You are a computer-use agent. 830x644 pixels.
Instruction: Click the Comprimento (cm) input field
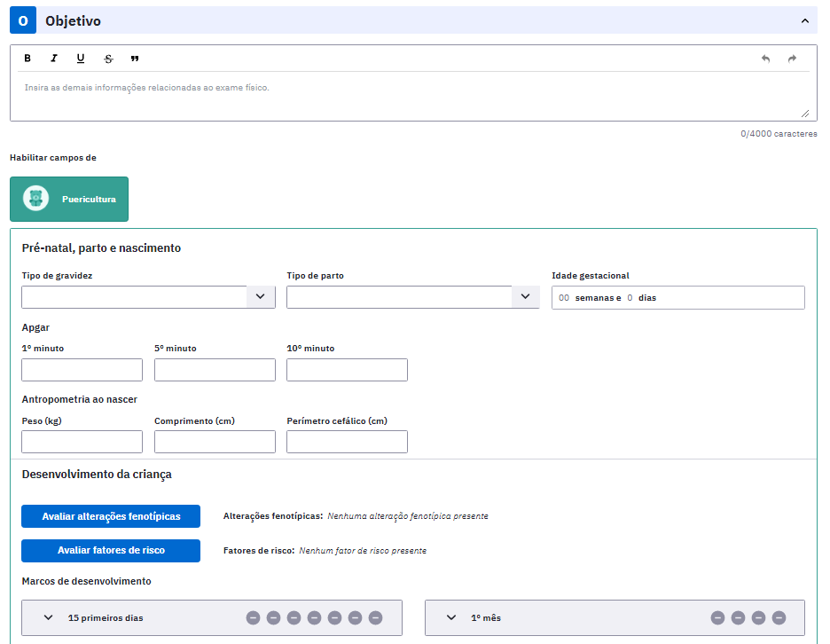coord(215,442)
